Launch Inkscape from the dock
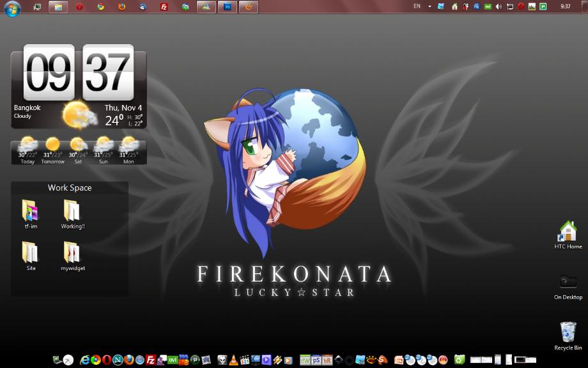Viewport: 588px width, 368px height. [339, 360]
